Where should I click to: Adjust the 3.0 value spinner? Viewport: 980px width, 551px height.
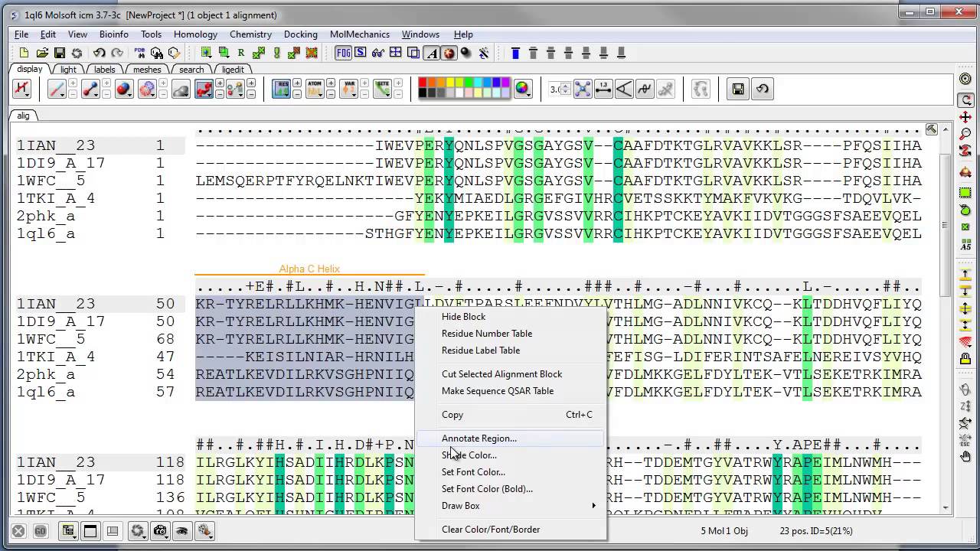566,89
